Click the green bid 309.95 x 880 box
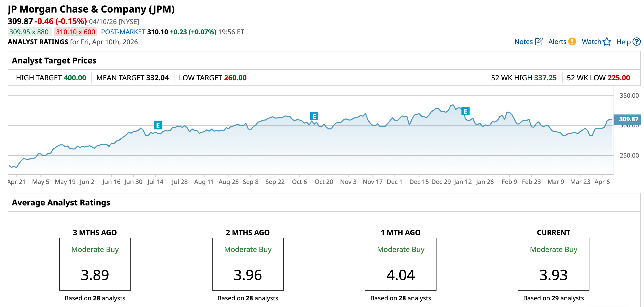The width and height of the screenshot is (644, 307). click(x=29, y=32)
